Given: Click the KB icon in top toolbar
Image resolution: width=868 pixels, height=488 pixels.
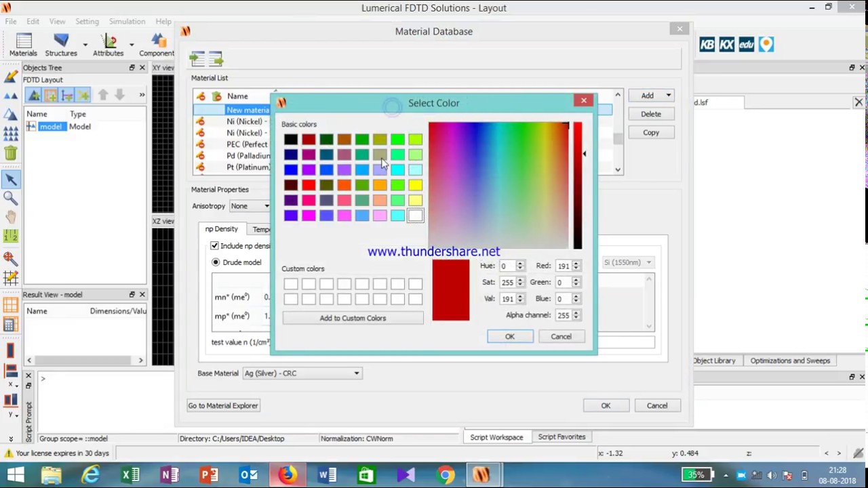Looking at the screenshot, I should [707, 45].
